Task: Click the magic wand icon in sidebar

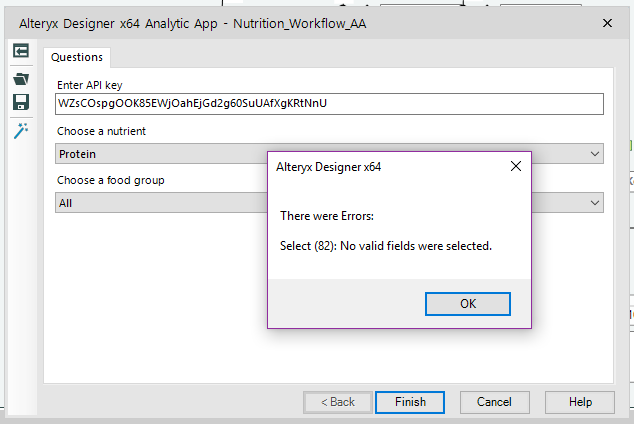Action: point(21,131)
